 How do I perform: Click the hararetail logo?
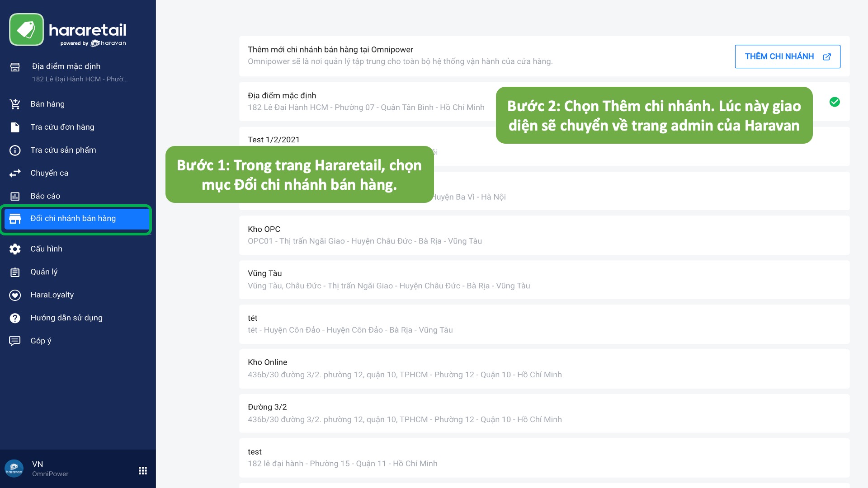tap(68, 30)
